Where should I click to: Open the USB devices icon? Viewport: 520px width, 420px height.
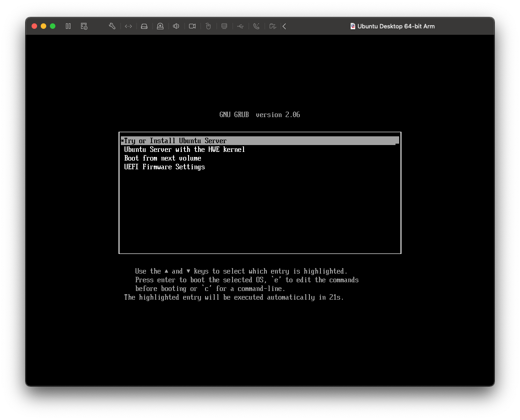tap(240, 26)
